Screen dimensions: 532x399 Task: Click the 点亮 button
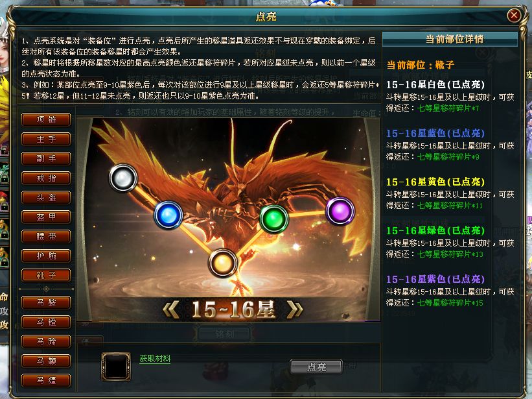(316, 367)
